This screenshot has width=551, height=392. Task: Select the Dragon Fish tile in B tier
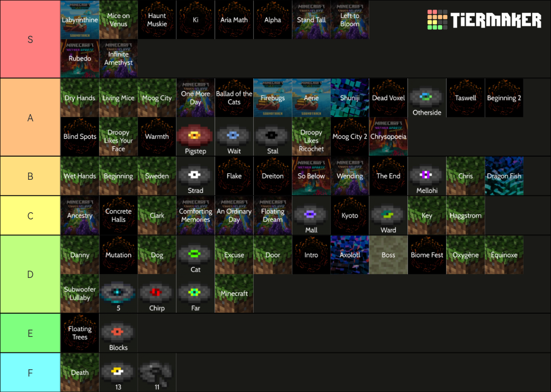pos(504,176)
